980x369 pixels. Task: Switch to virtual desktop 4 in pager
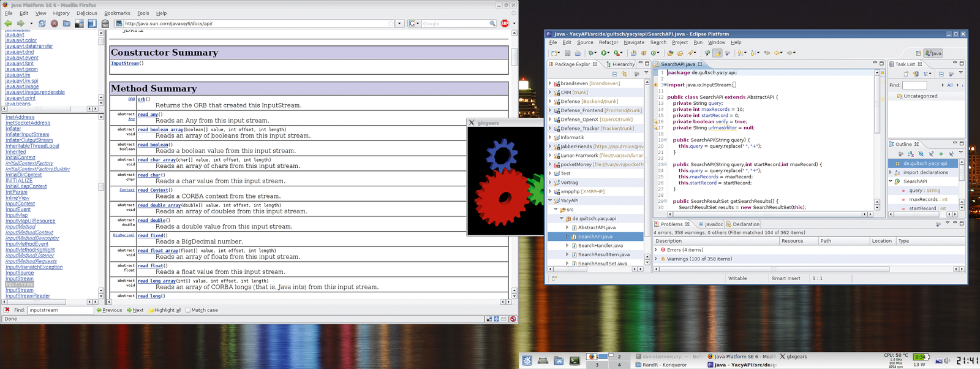(619, 365)
